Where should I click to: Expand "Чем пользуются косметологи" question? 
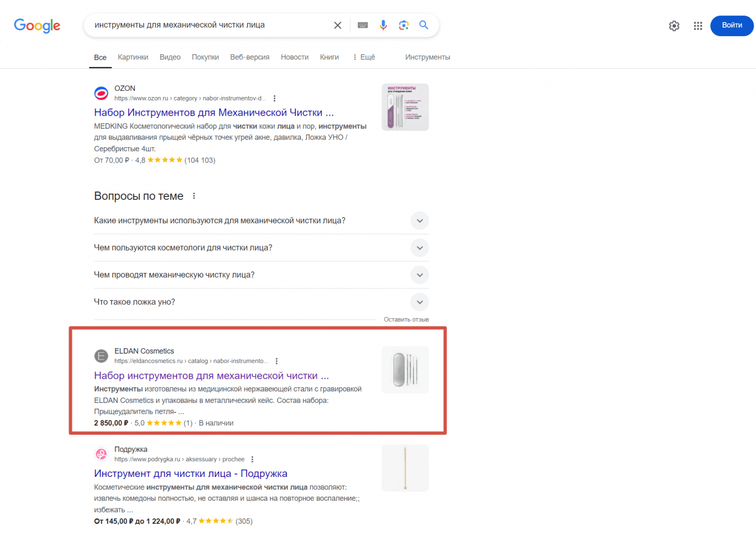261,248
